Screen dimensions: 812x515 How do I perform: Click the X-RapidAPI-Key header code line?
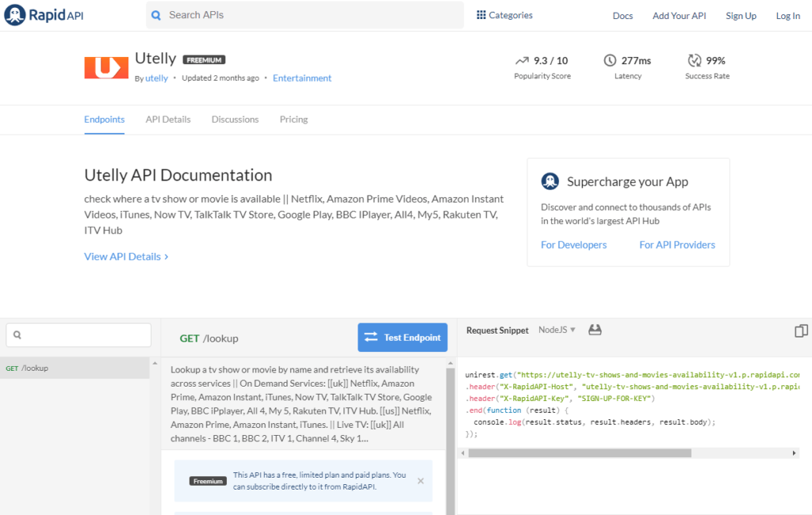561,399
